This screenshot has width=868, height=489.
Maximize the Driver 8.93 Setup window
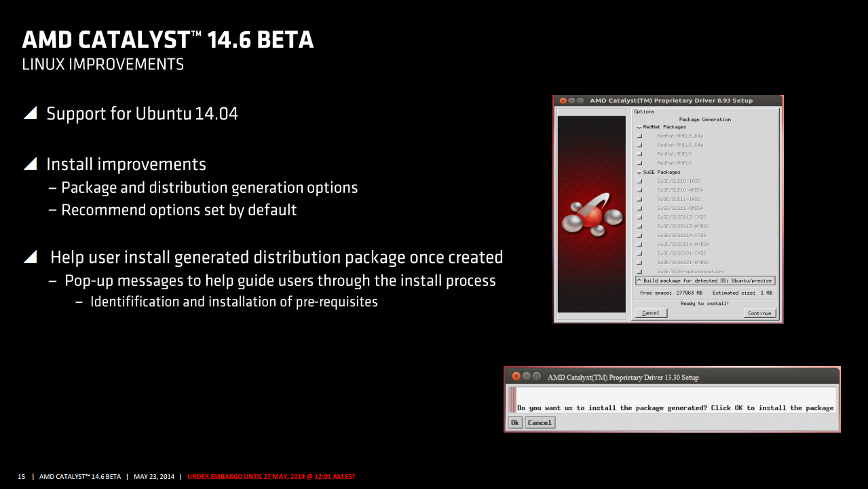tap(581, 101)
